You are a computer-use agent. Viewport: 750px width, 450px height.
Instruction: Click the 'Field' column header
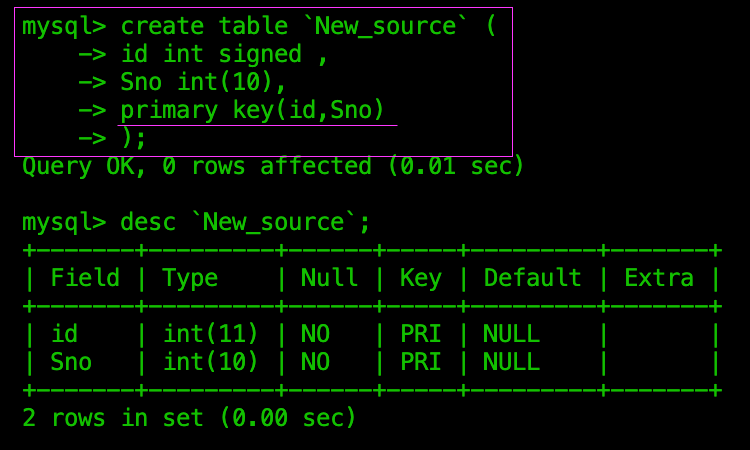click(x=85, y=278)
